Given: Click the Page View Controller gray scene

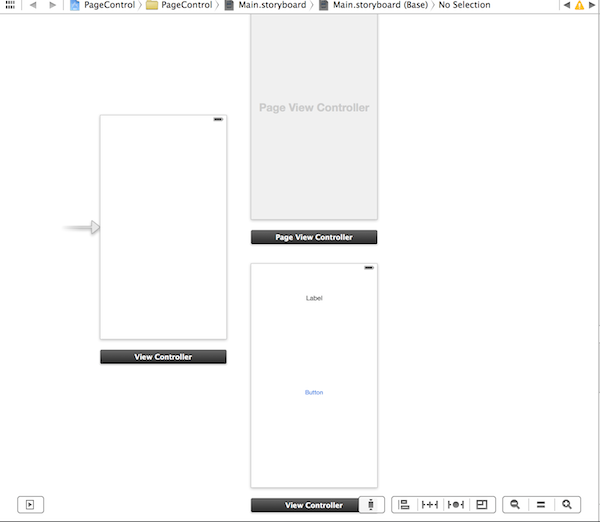Looking at the screenshot, I should (x=314, y=117).
